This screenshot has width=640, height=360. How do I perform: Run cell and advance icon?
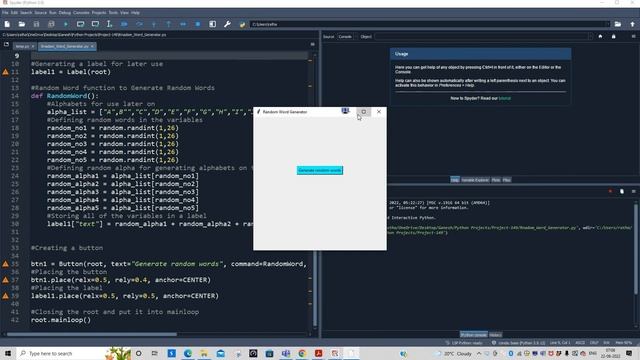pos(95,24)
